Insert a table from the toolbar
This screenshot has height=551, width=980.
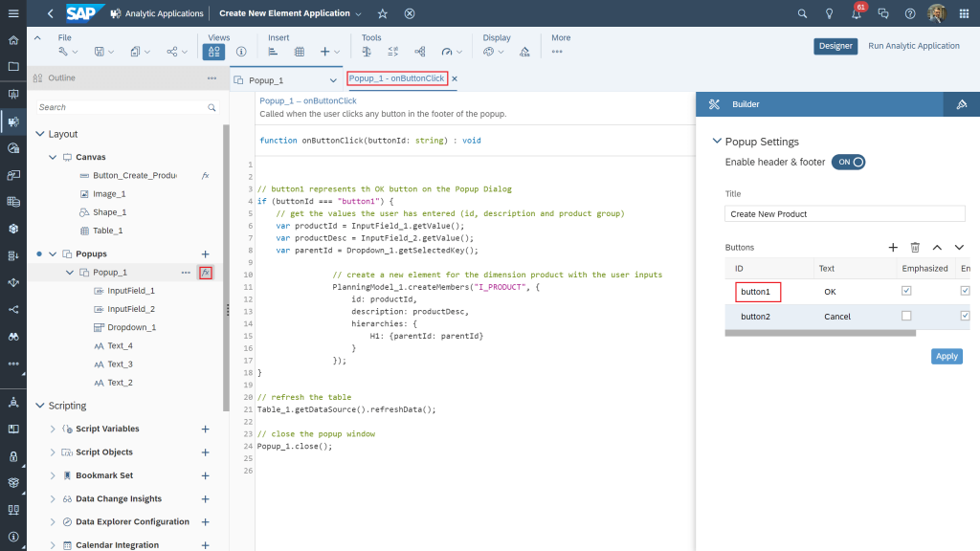300,52
